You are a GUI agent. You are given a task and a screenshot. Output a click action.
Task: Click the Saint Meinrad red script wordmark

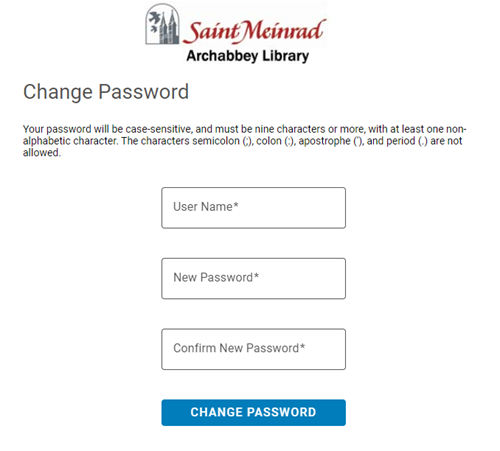pyautogui.click(x=254, y=31)
